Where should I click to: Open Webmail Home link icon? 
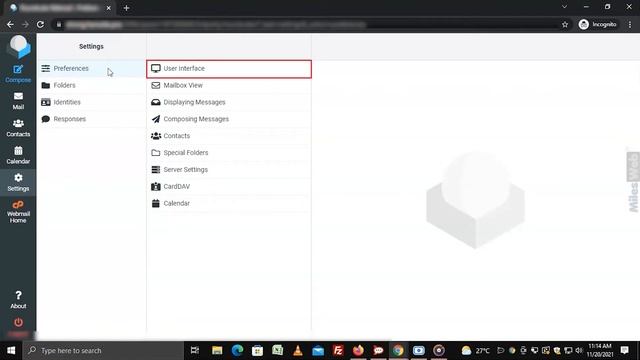[x=18, y=212]
